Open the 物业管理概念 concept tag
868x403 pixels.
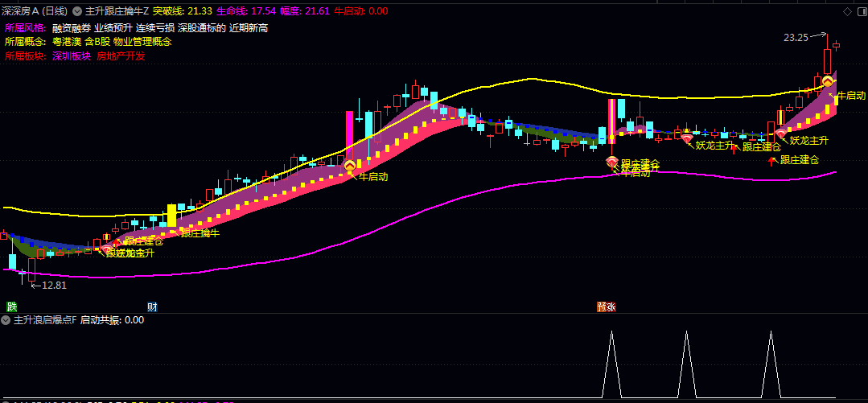tap(143, 42)
